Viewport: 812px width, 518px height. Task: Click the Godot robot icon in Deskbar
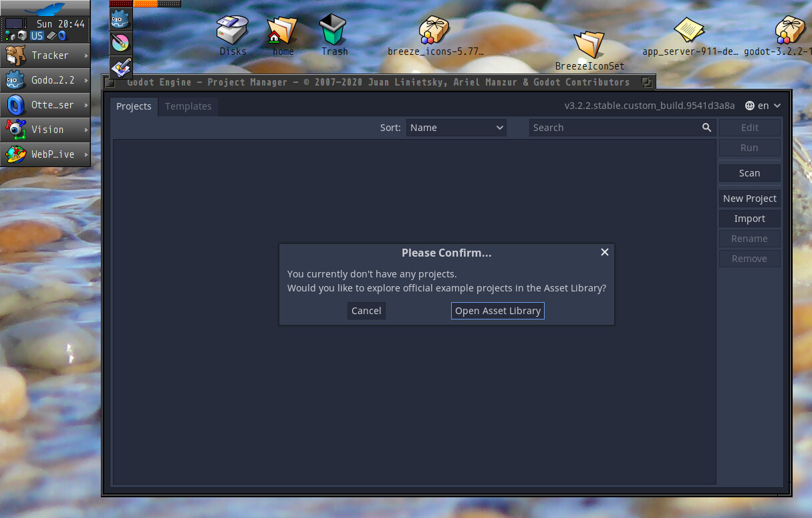point(15,80)
